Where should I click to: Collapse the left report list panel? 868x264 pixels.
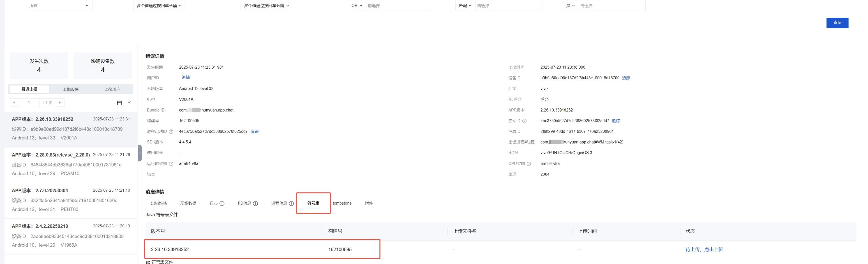click(140, 153)
